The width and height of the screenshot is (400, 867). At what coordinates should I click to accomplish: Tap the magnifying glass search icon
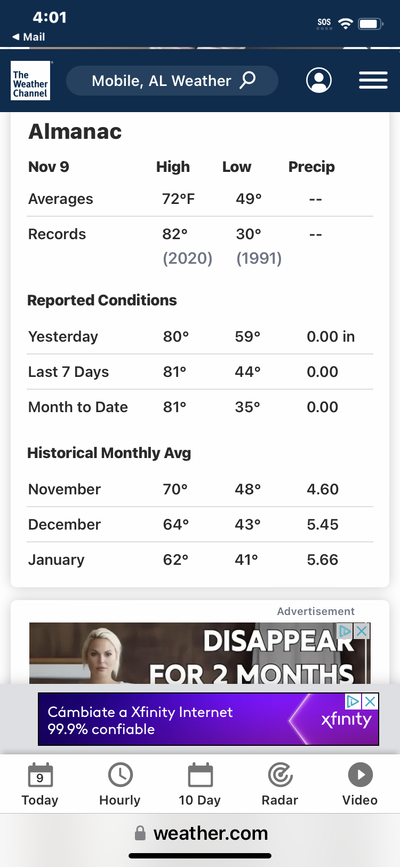click(x=247, y=80)
